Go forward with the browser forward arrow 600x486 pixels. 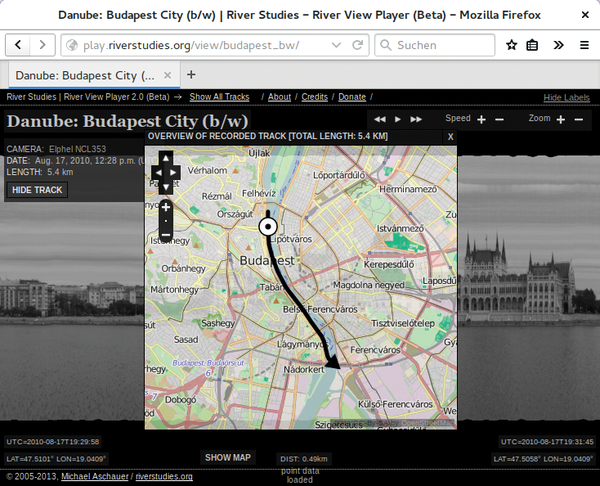(x=42, y=45)
